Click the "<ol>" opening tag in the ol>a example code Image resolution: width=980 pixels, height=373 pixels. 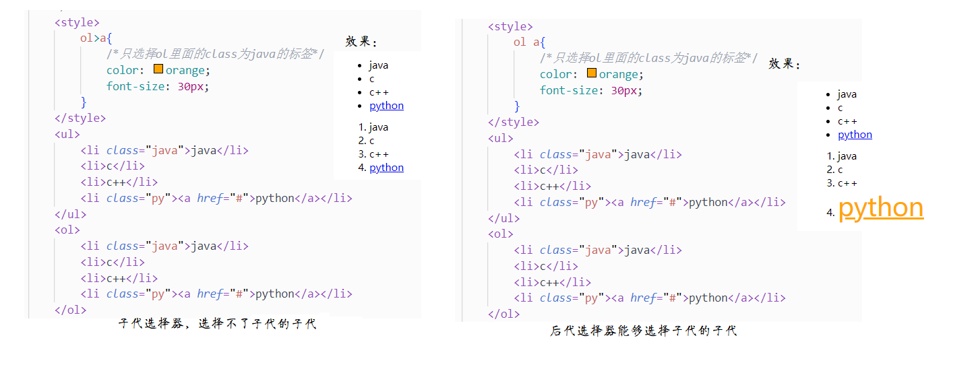click(x=67, y=230)
